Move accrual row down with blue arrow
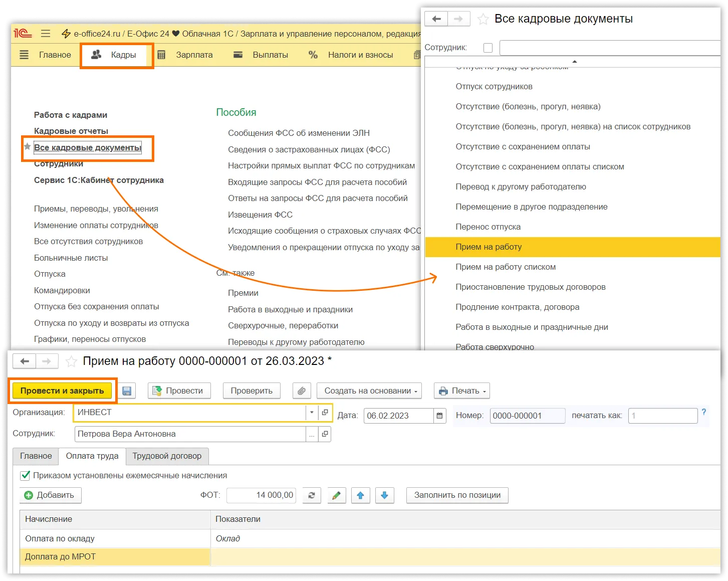This screenshot has height=581, width=728. [x=384, y=495]
